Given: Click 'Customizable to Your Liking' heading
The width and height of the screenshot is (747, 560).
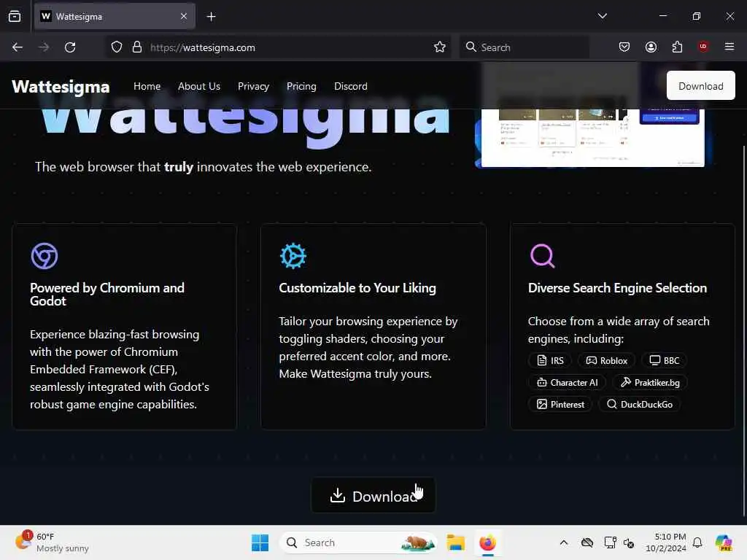Looking at the screenshot, I should pos(357,287).
